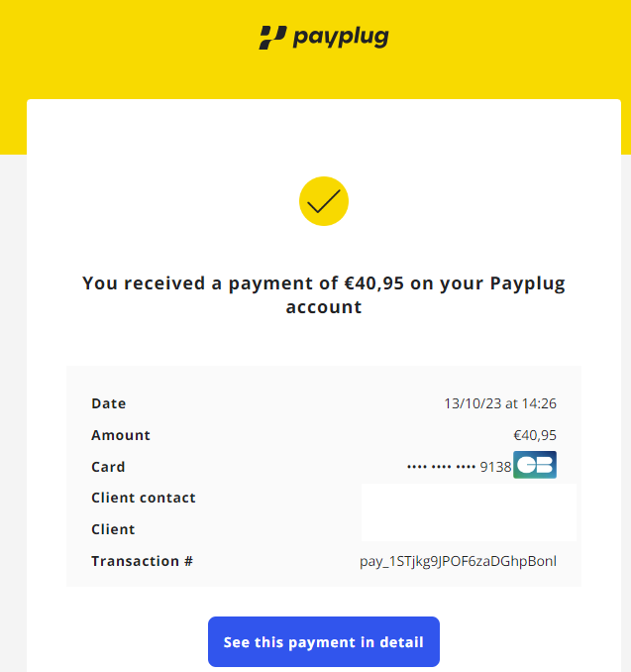This screenshot has height=672, width=631.
Task: Select the transaction ID pay_1STjkg9JPOF6zaDGhpBonl
Action: click(x=458, y=561)
